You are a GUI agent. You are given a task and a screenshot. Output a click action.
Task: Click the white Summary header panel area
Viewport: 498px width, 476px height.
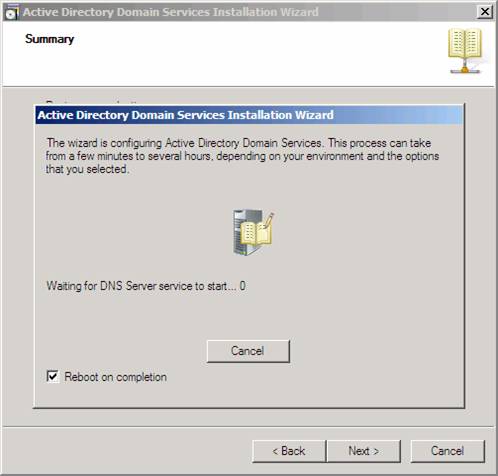pos(249,53)
